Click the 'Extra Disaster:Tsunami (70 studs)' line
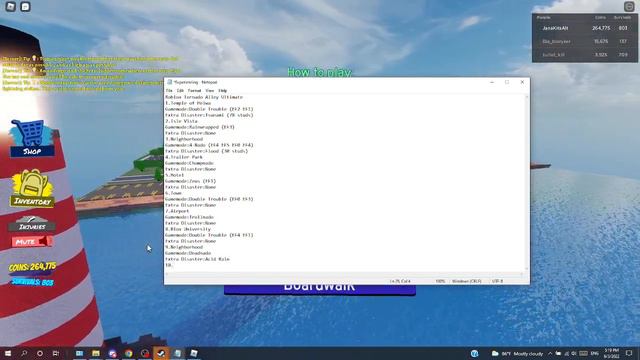 pyautogui.click(x=209, y=115)
